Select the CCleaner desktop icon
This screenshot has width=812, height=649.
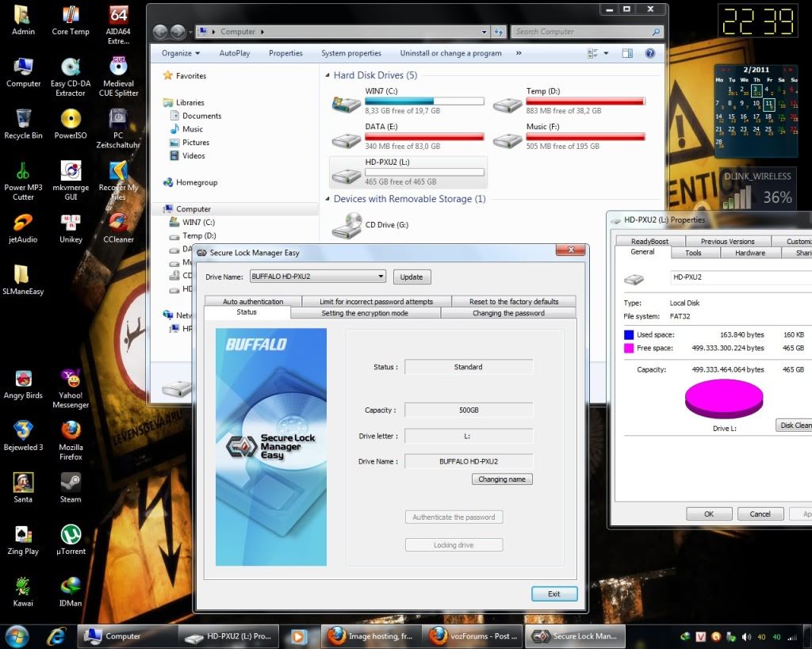point(118,229)
